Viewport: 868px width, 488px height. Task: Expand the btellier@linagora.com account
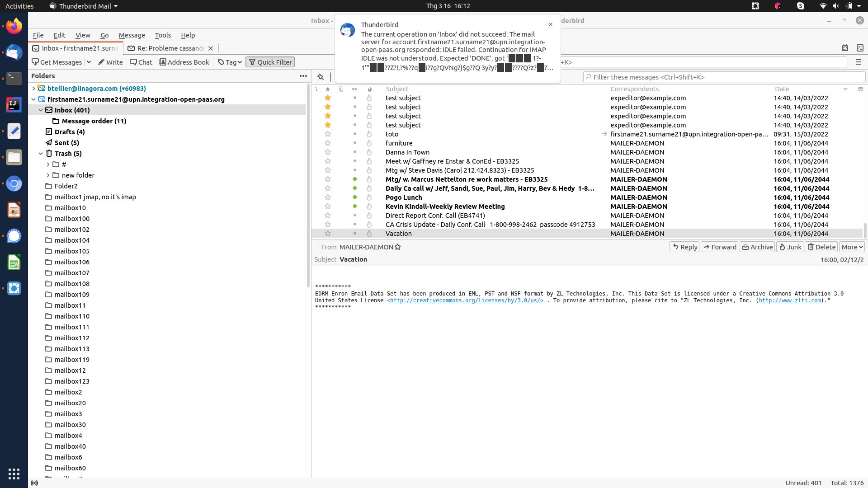(33, 89)
